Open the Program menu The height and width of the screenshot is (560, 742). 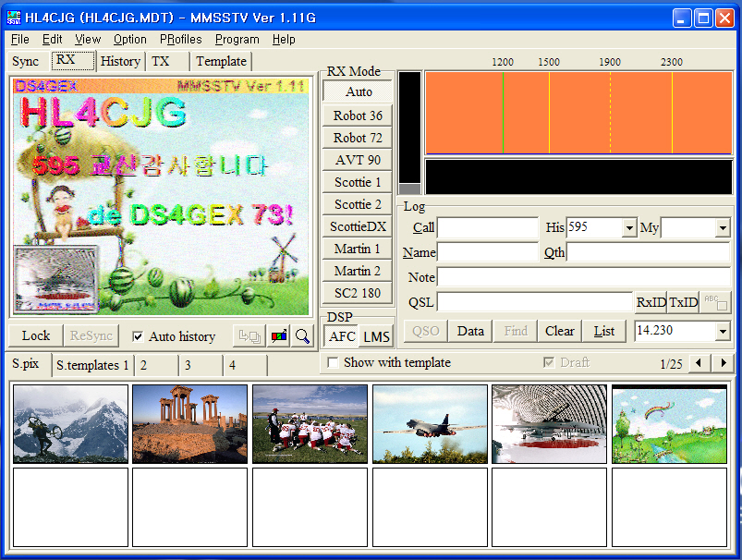[x=237, y=40]
